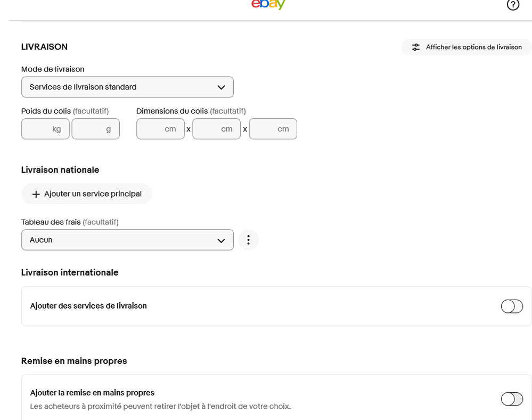Focus the second dimension cm field
532x420 pixels.
click(216, 129)
